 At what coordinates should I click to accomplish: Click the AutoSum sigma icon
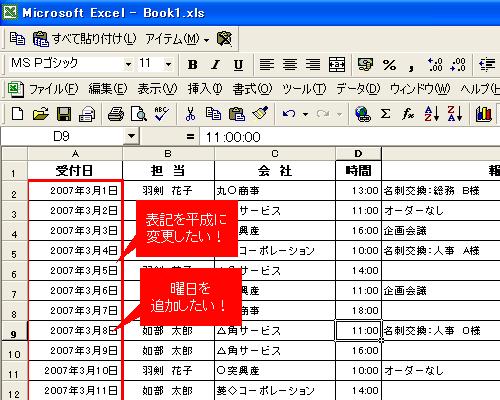click(x=386, y=114)
